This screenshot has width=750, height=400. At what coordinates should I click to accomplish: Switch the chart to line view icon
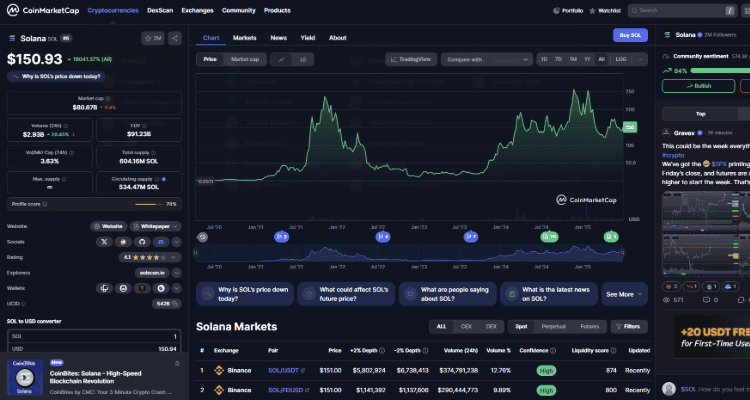click(281, 59)
